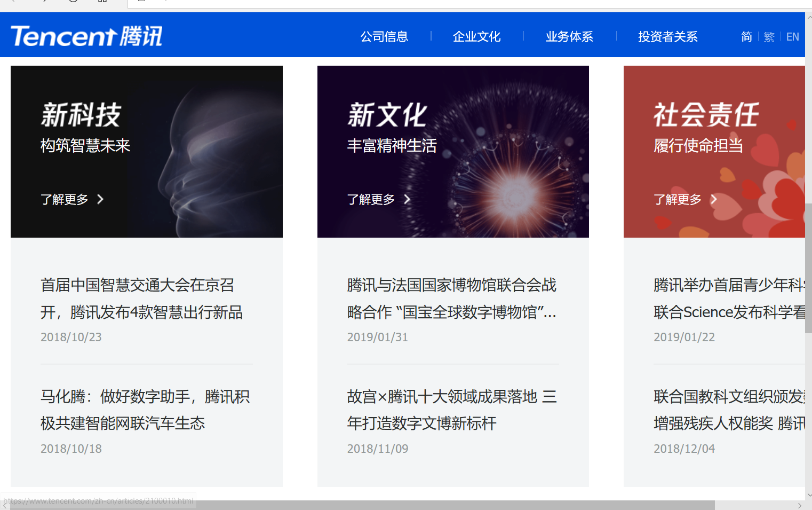Click the 新文化 card heading
The width and height of the screenshot is (812, 510).
pos(388,115)
